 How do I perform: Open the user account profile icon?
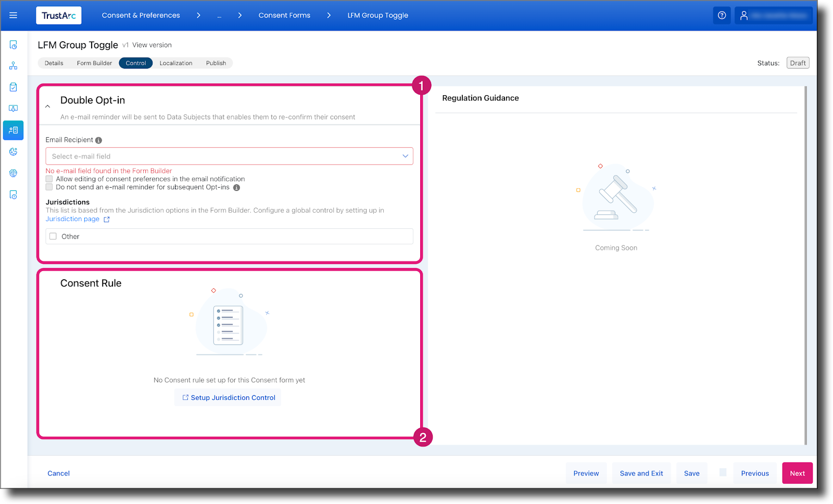pyautogui.click(x=743, y=15)
